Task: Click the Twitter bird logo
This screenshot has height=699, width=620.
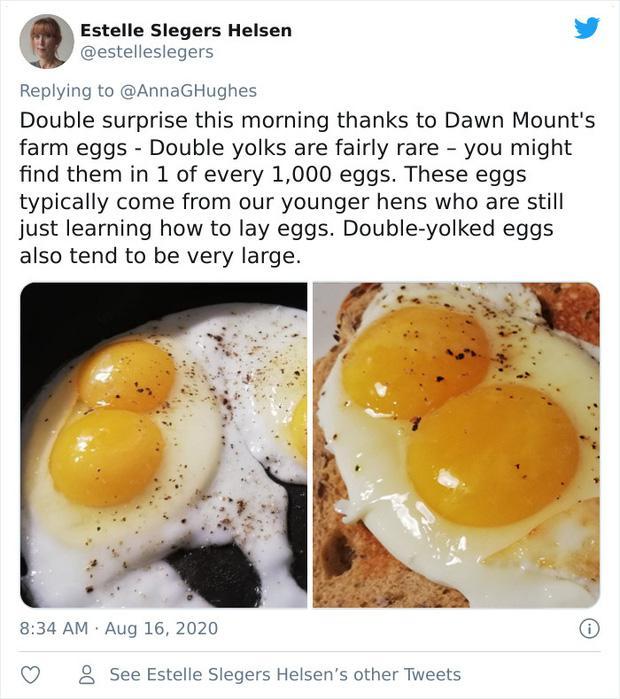Action: click(587, 28)
